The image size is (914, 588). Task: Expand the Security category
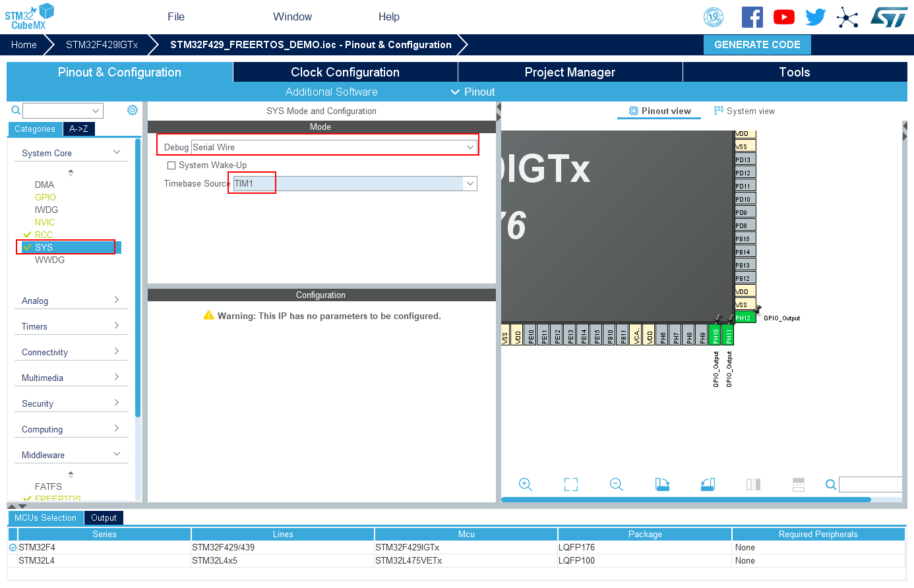(x=71, y=403)
